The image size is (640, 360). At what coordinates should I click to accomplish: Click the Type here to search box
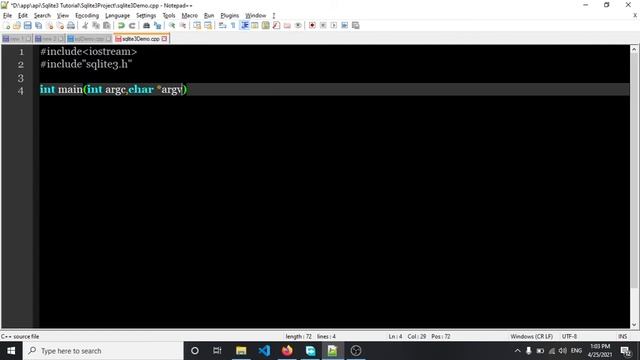click(x=103, y=351)
